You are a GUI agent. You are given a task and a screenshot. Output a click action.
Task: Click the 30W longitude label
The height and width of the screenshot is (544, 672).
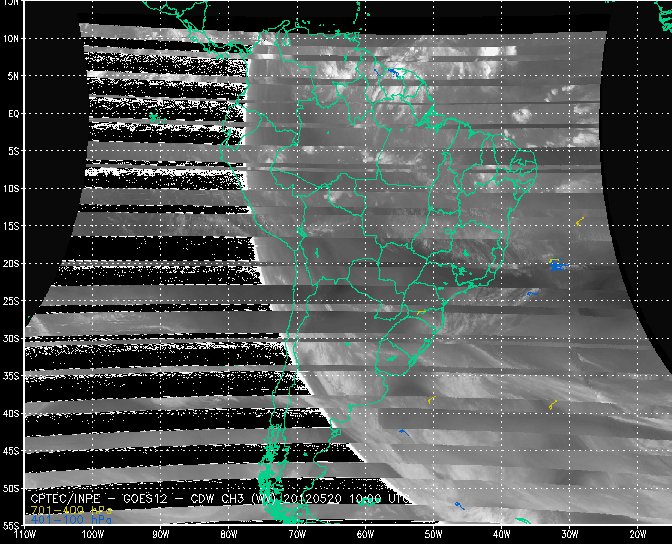pyautogui.click(x=570, y=535)
